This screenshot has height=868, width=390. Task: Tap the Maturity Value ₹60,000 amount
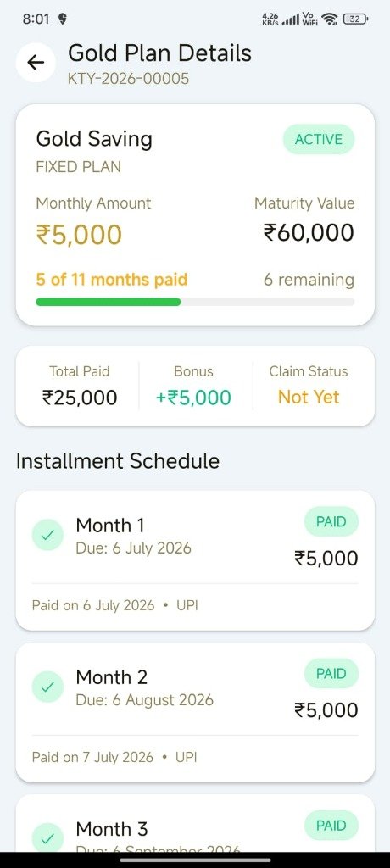click(x=309, y=232)
